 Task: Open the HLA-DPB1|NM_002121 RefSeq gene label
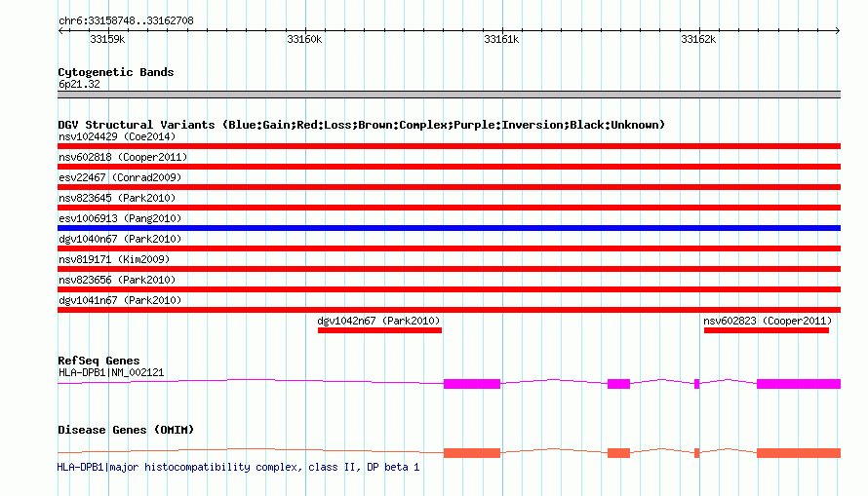tap(111, 372)
